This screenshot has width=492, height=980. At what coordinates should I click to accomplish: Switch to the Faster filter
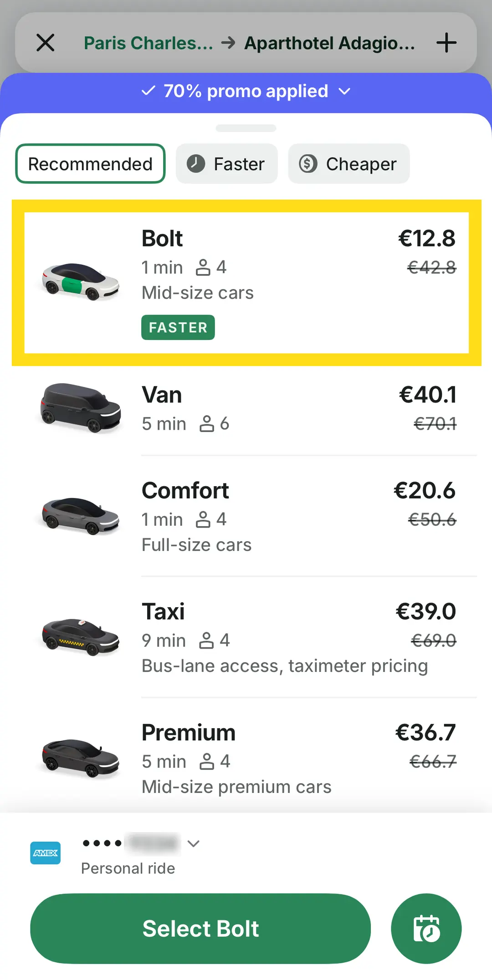226,164
